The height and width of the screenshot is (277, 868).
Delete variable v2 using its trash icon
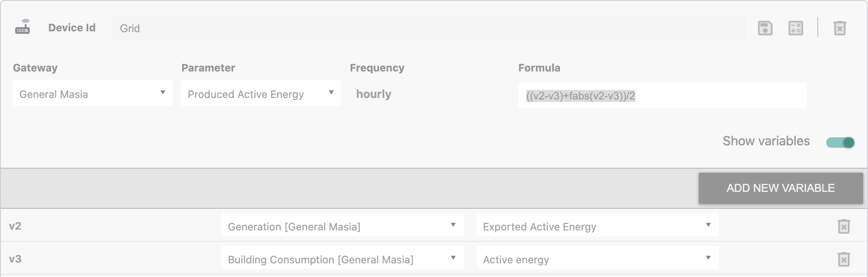844,226
